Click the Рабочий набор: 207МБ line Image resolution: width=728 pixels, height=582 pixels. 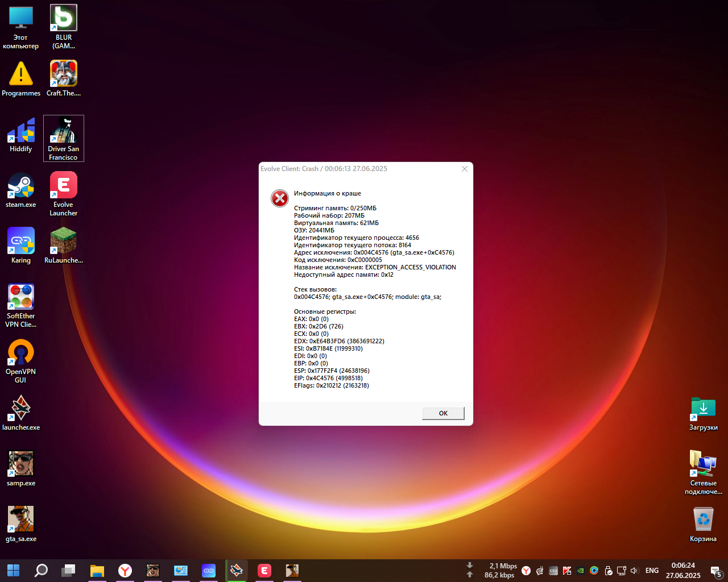(x=329, y=215)
